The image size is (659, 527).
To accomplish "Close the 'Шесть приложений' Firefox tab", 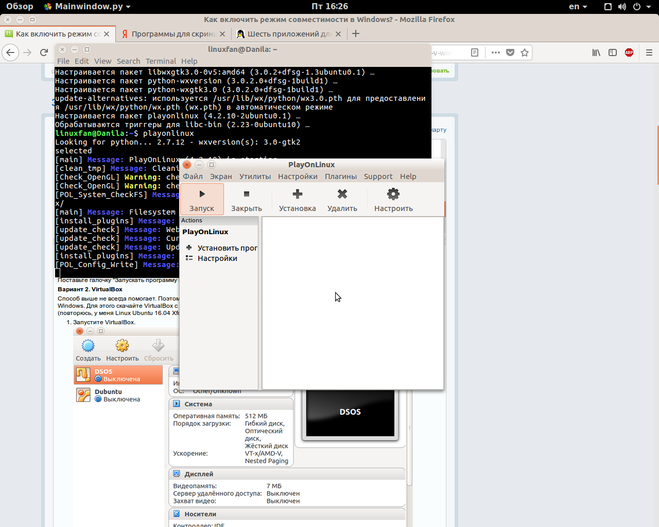I will click(x=338, y=34).
